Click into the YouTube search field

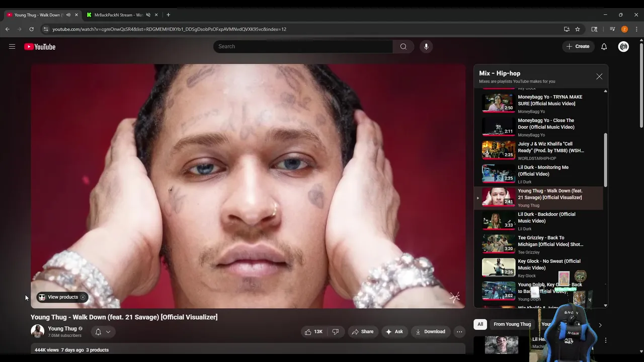(303, 46)
